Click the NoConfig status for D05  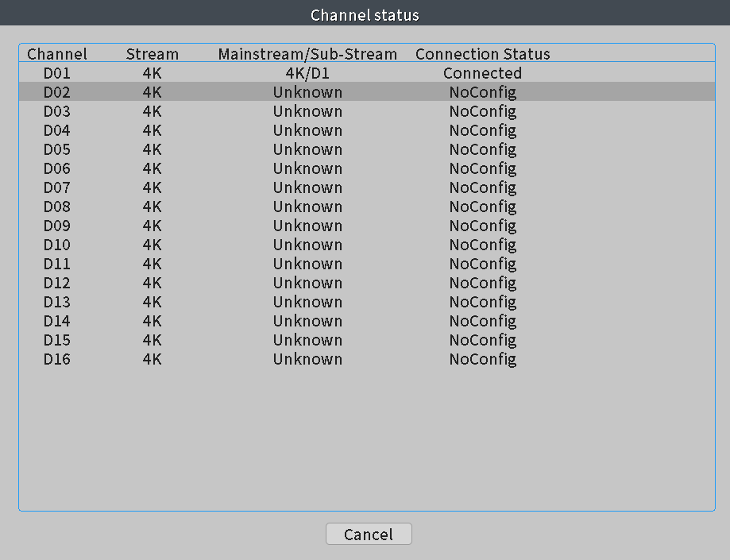pos(483,149)
